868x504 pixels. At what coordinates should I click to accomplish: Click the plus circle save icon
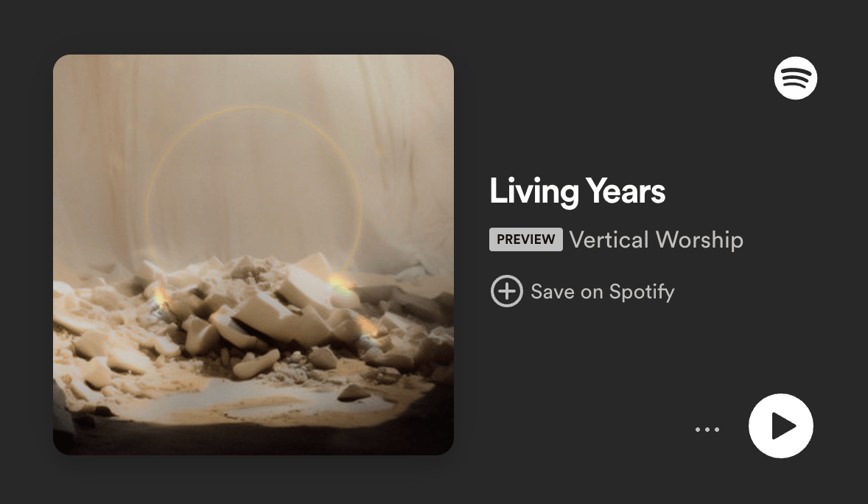[506, 291]
